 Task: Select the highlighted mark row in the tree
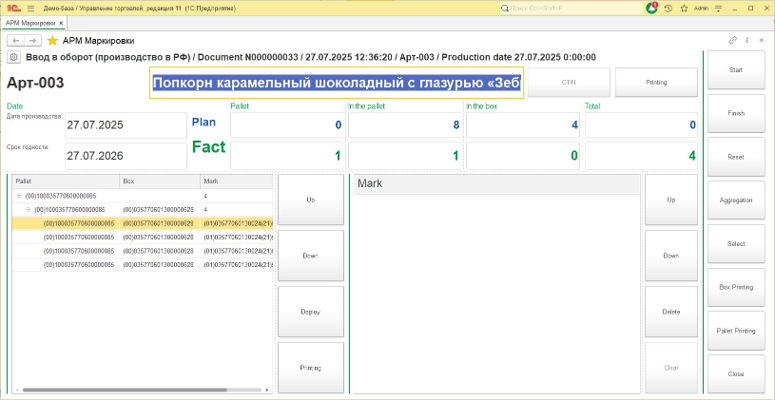(142, 223)
